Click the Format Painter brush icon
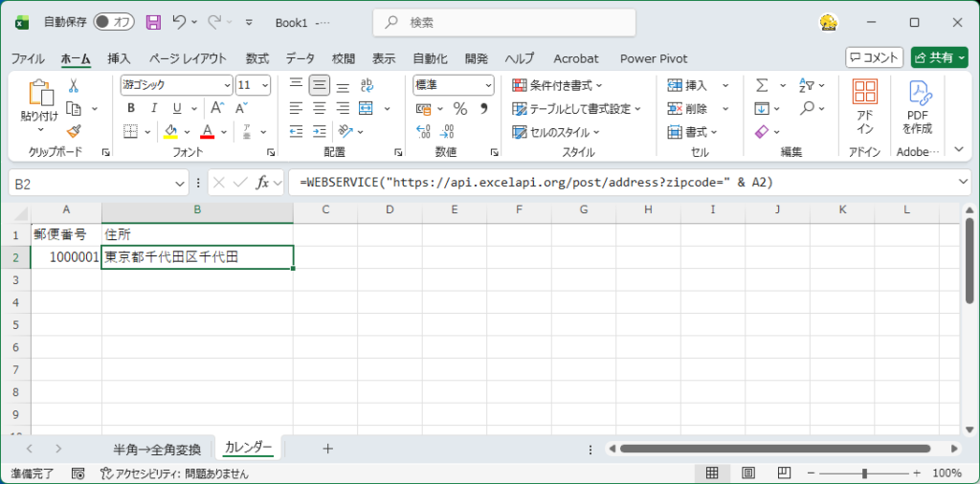 click(74, 131)
